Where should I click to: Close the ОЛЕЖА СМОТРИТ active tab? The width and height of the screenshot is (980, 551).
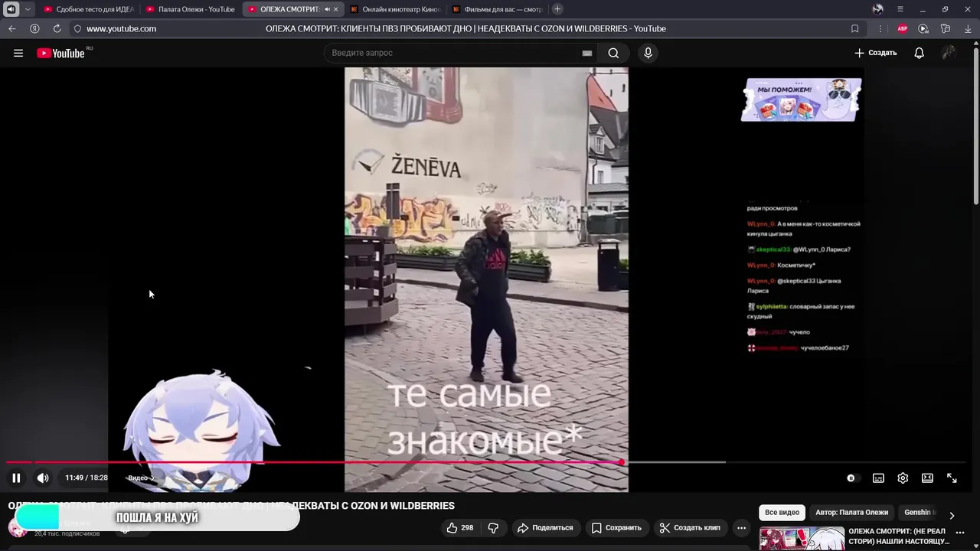tap(335, 9)
